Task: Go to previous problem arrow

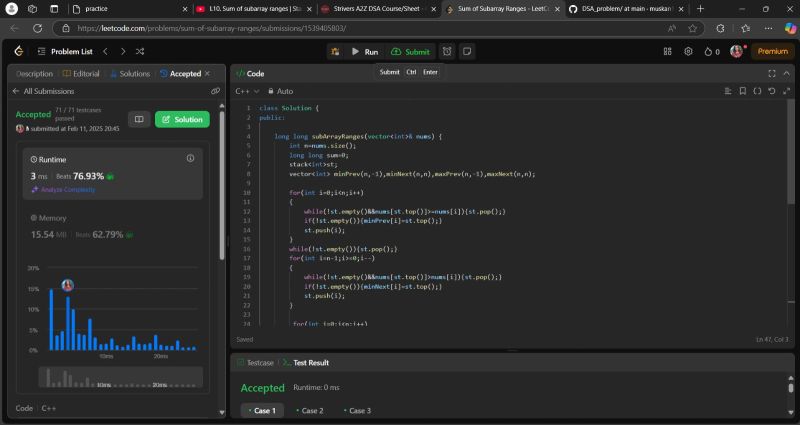Action: (106, 52)
